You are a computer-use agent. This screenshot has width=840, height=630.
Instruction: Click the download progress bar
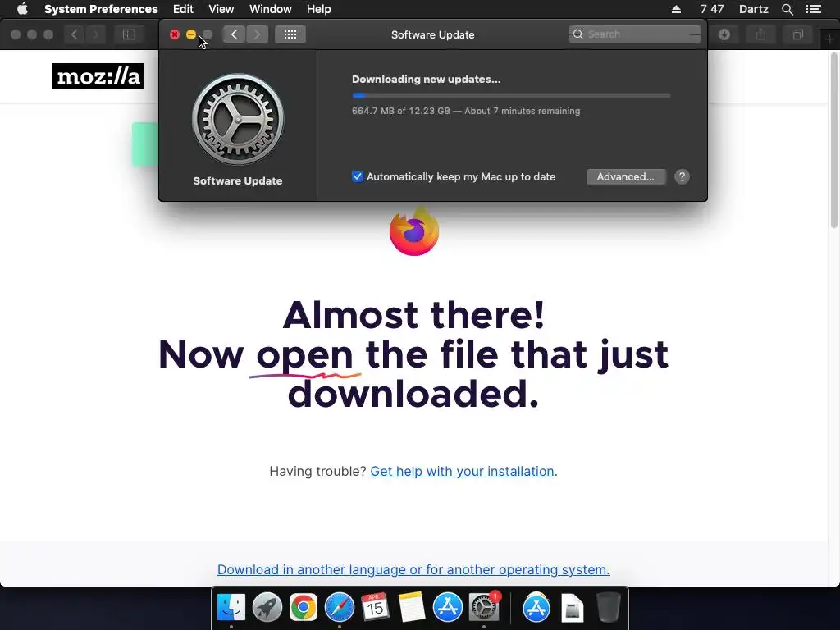[511, 95]
